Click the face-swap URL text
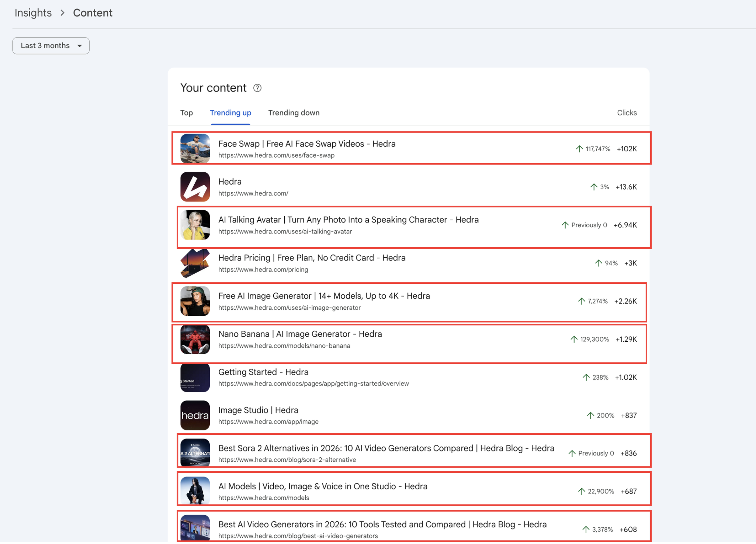 click(276, 155)
